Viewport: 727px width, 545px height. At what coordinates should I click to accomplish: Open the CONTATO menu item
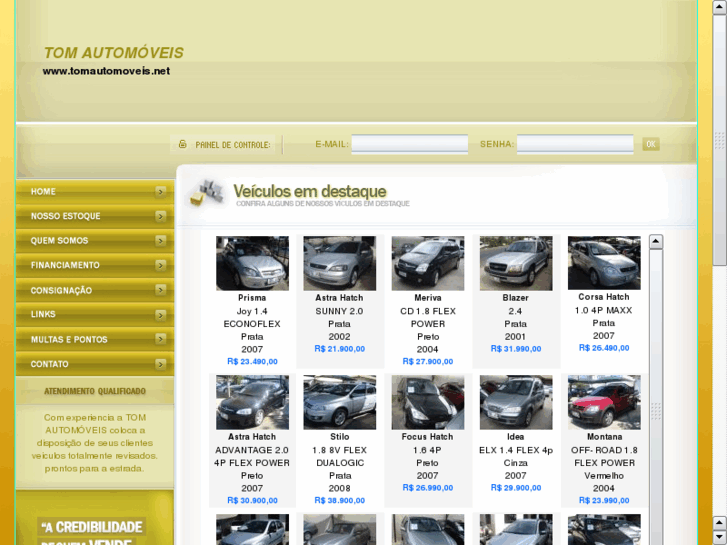95,364
